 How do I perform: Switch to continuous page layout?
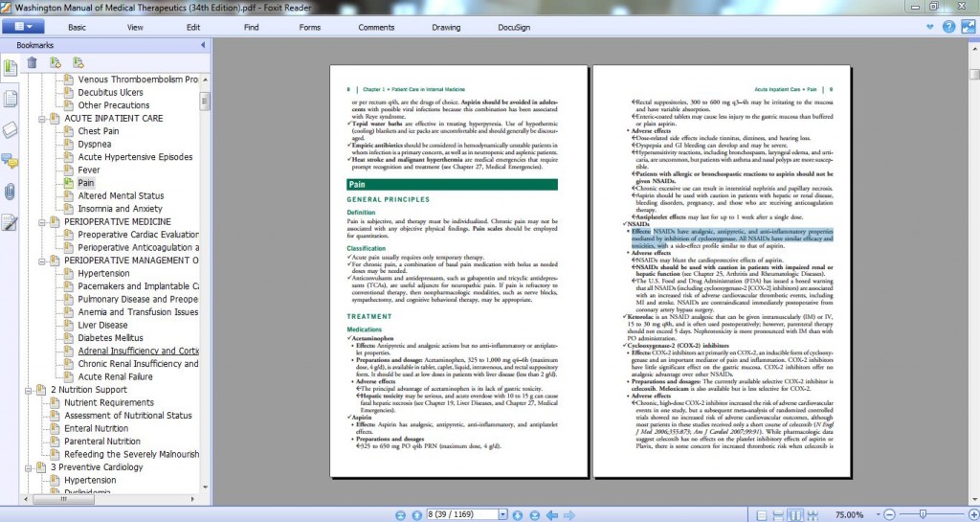tap(778, 515)
